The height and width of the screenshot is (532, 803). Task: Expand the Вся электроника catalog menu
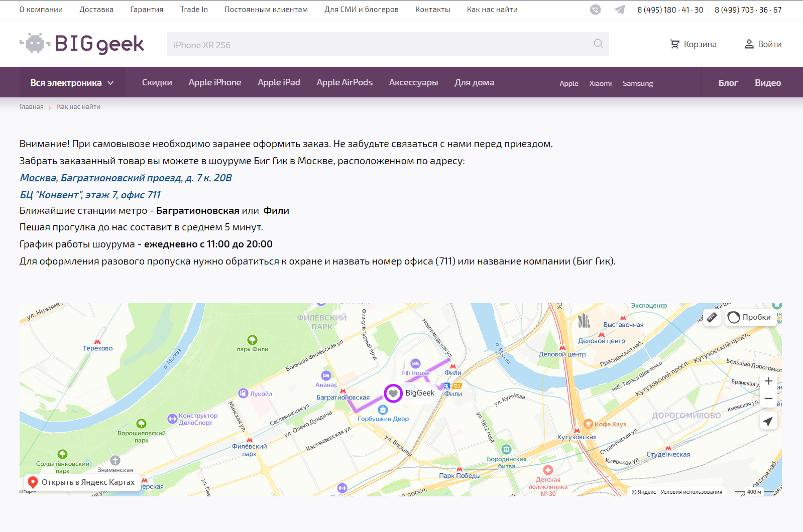tap(72, 82)
